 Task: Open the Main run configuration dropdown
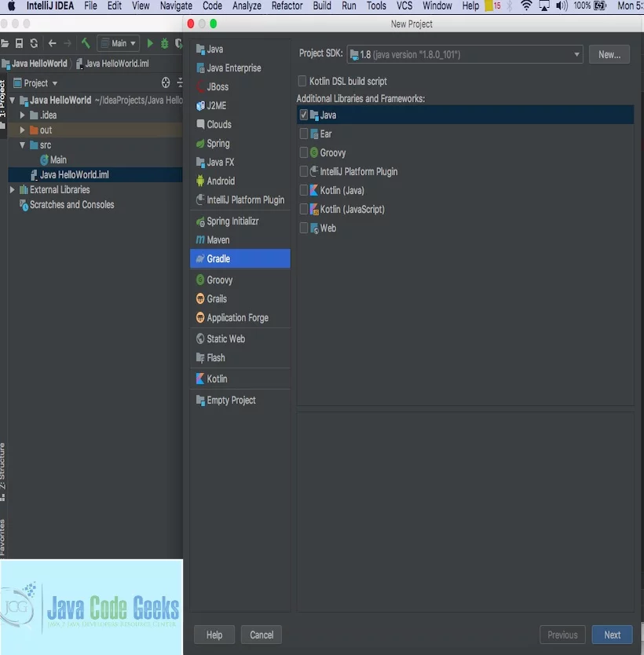point(119,43)
